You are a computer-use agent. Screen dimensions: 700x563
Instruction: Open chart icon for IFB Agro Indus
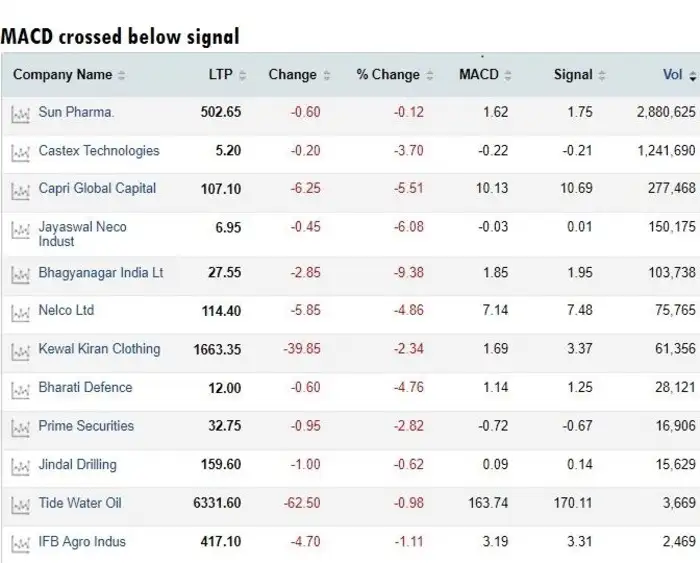click(x=19, y=543)
